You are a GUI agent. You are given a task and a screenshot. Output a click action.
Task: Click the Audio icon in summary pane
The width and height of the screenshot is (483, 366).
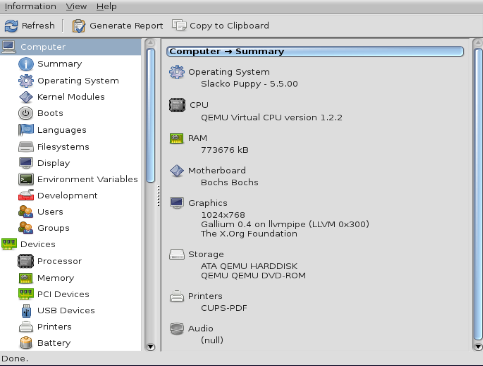(177, 329)
